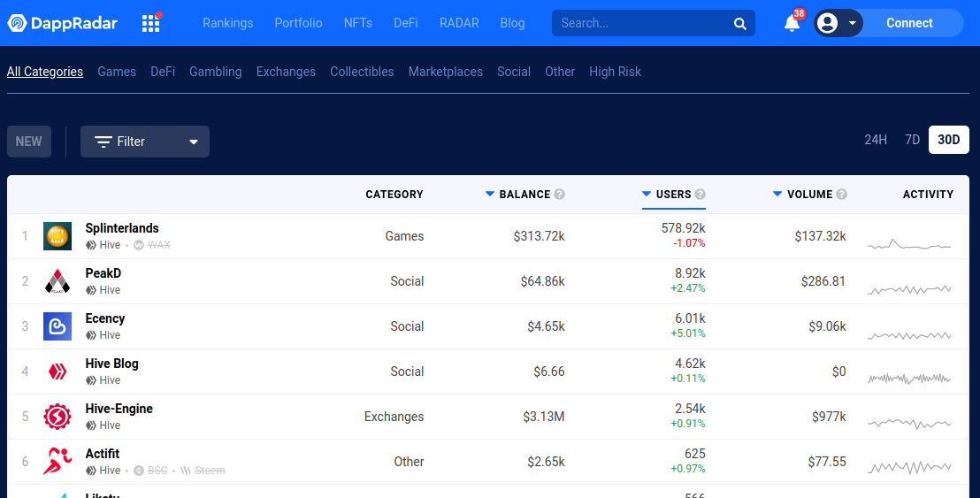Click Splinterlands users value 578.92k

pos(683,228)
